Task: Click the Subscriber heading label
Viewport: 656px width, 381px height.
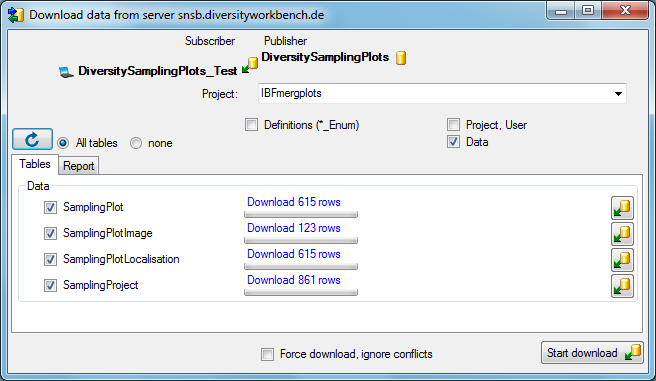Action: tap(210, 41)
